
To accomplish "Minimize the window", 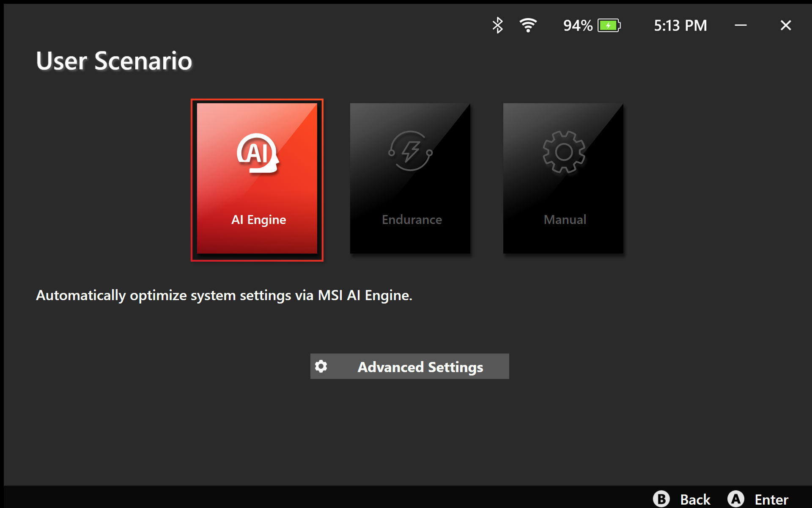I will 741,25.
